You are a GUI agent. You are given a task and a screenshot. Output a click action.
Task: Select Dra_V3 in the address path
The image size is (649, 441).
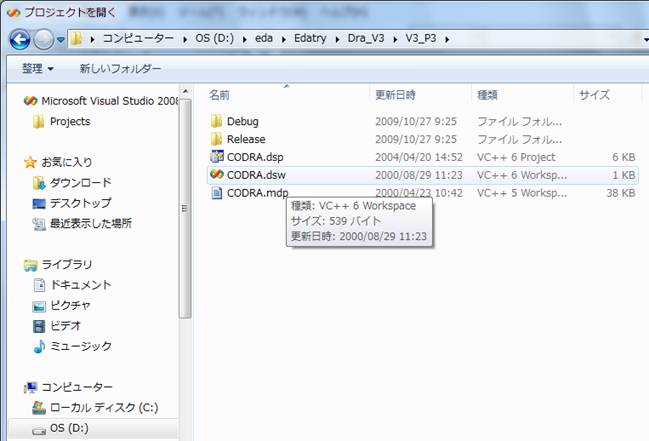(x=366, y=39)
